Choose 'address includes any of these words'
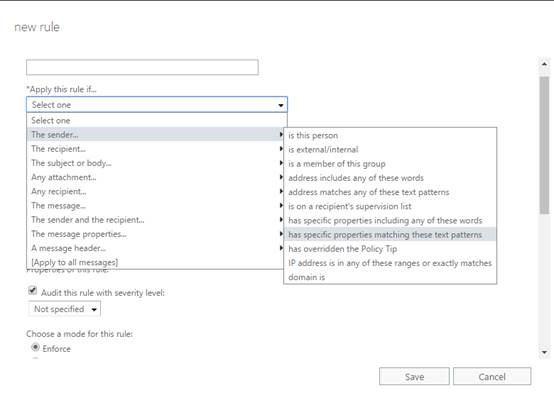554x400 pixels. coord(390,178)
